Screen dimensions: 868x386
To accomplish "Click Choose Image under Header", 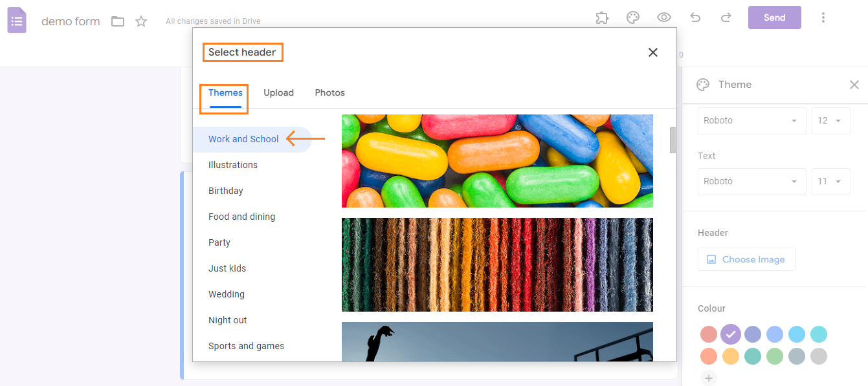I will (746, 259).
